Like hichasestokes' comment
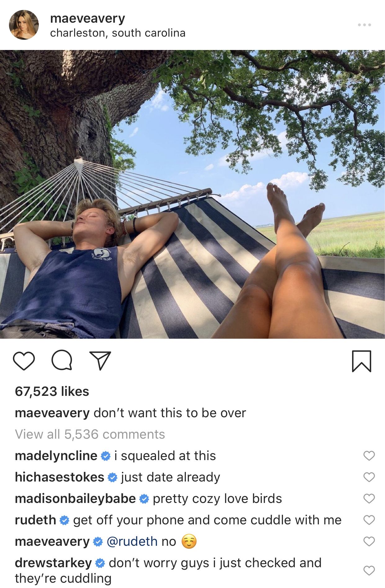 369,477
